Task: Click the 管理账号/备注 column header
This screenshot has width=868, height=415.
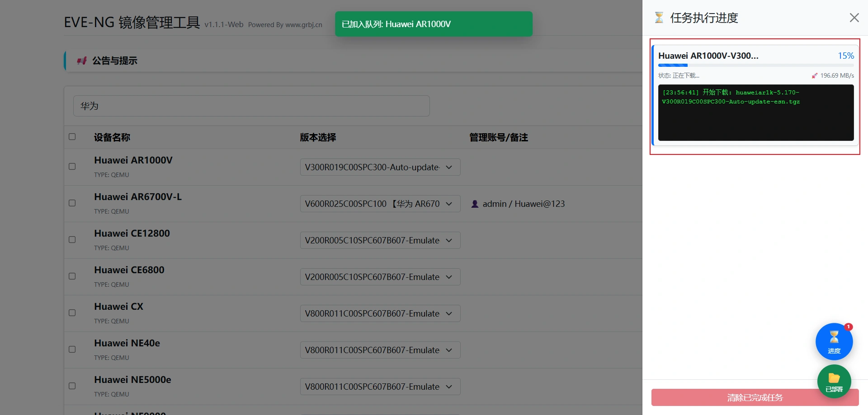Action: (x=499, y=137)
